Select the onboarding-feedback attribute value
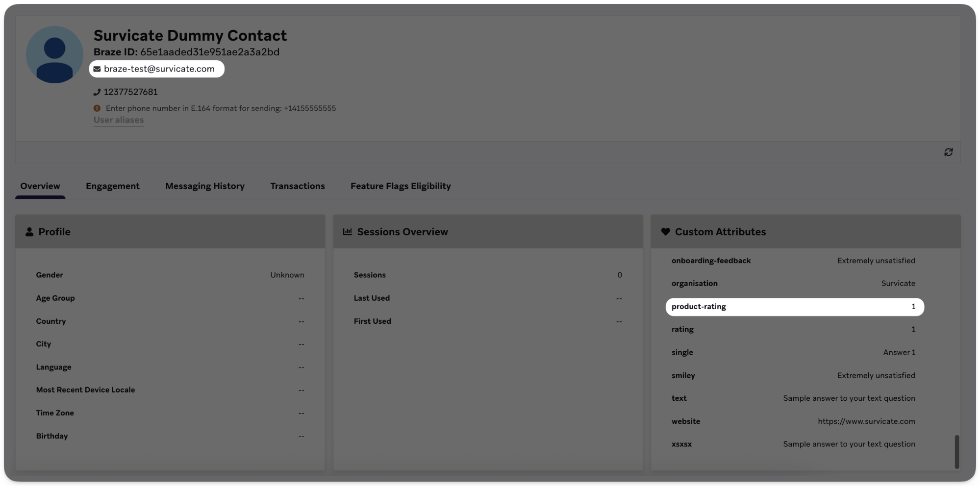The height and width of the screenshot is (486, 980). (876, 260)
